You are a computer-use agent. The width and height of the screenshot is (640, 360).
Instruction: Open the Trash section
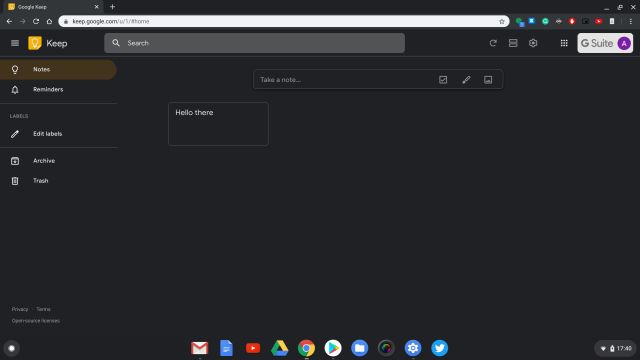(x=58, y=181)
